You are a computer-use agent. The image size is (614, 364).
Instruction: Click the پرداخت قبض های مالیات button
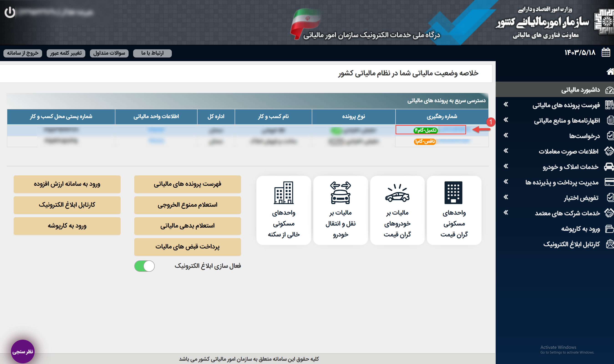click(187, 247)
